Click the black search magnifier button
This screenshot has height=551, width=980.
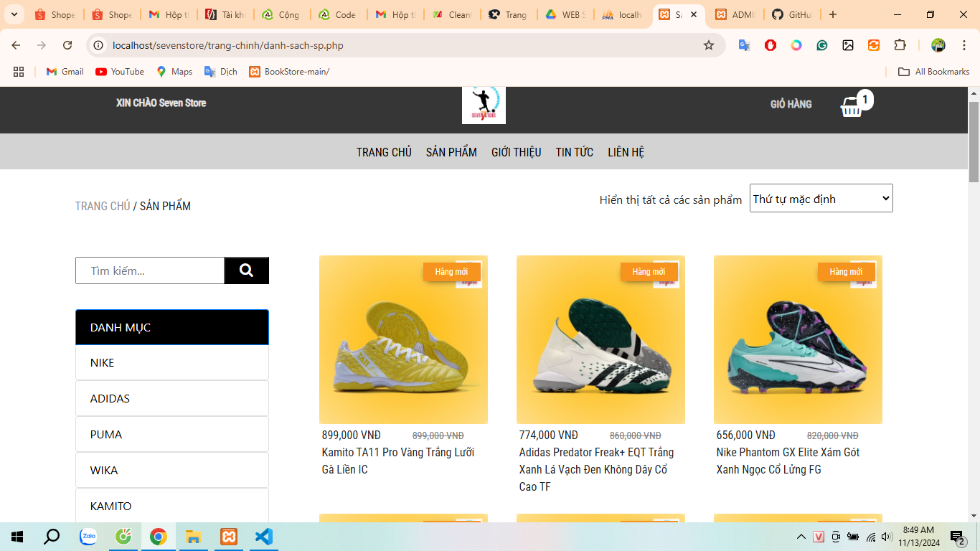[x=247, y=270]
